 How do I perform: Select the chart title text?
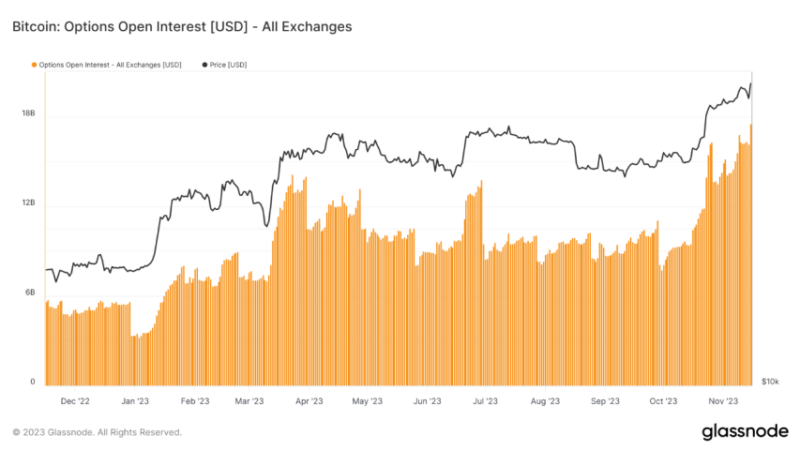(181, 27)
